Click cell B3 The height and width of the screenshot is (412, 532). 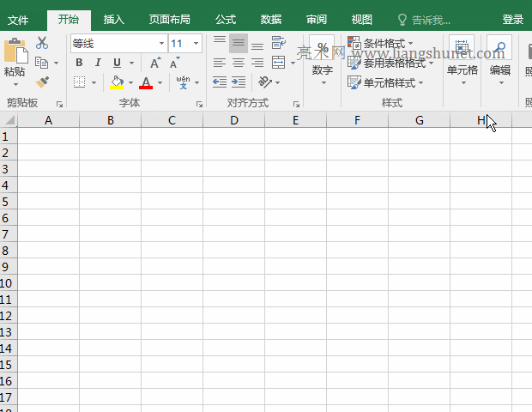tap(111, 169)
